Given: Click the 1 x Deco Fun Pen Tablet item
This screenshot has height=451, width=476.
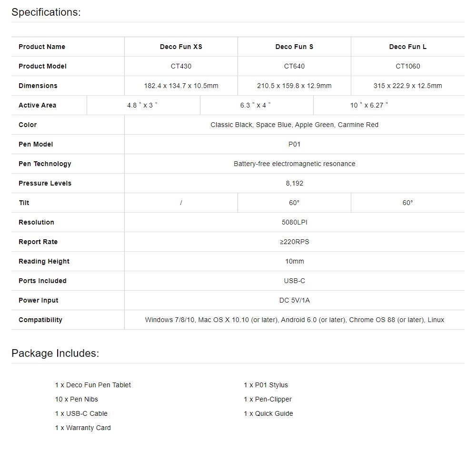Looking at the screenshot, I should (x=93, y=385).
